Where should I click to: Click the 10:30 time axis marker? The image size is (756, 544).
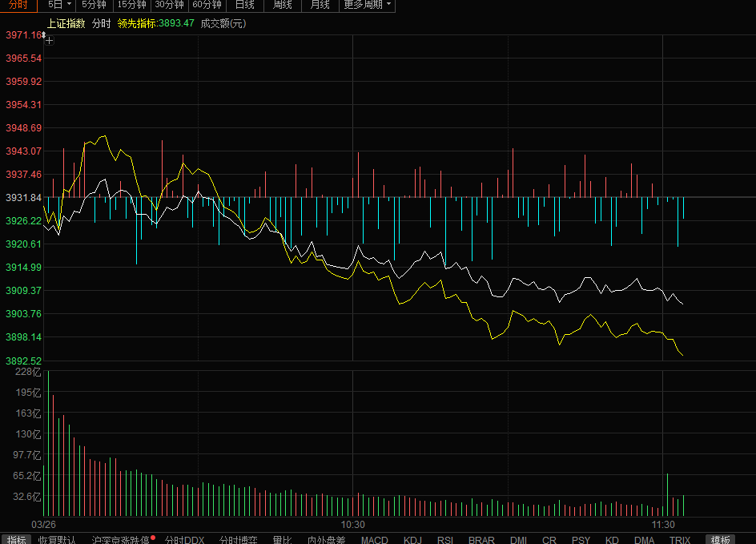click(352, 524)
